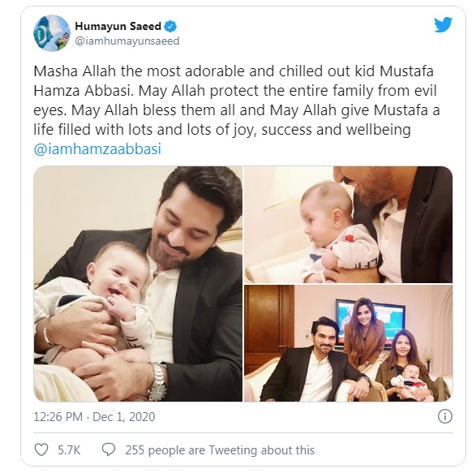The width and height of the screenshot is (476, 473).
Task: Click the tweet text paragraph
Action: (237, 101)
